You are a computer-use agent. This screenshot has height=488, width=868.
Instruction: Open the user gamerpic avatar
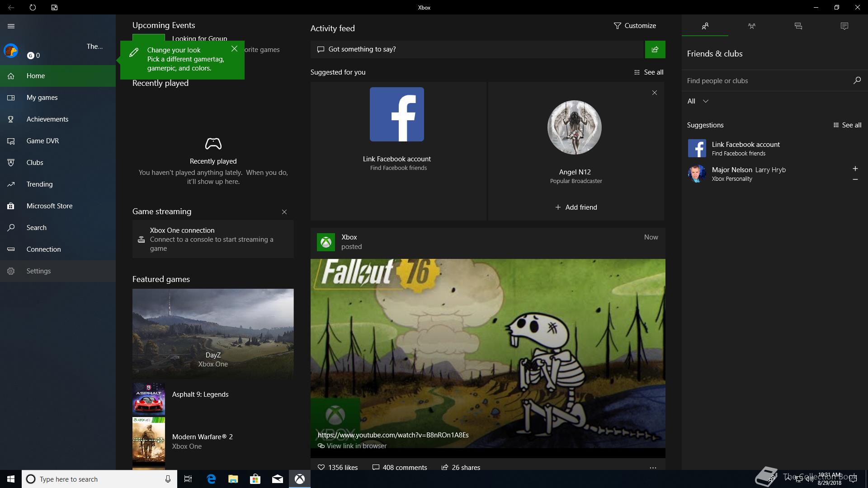point(11,51)
